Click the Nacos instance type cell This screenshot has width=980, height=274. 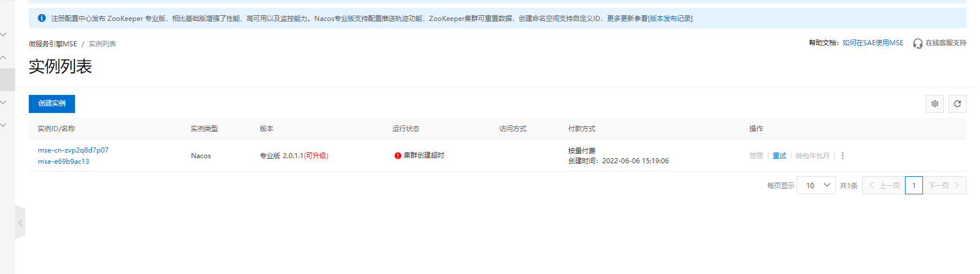click(x=201, y=156)
